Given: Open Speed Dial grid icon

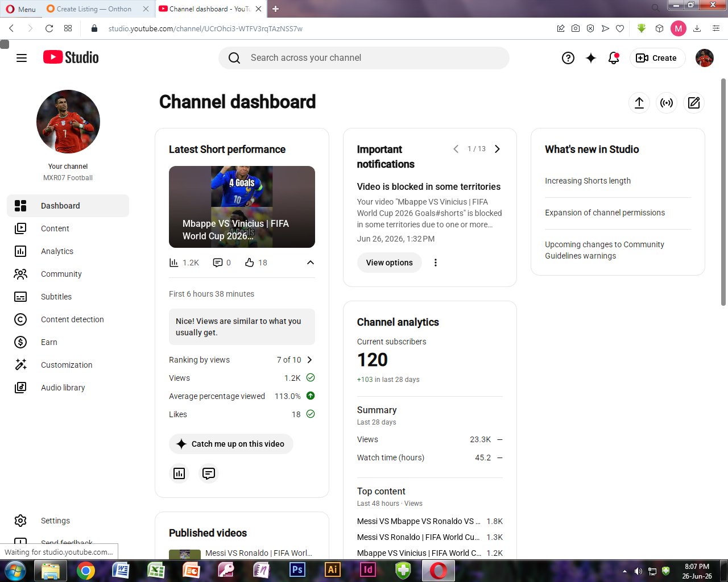Looking at the screenshot, I should pos(68,28).
